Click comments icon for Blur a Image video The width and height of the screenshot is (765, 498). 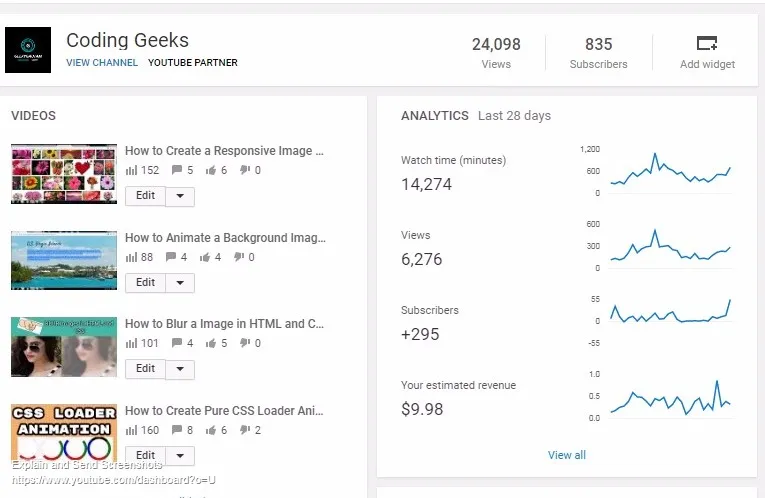[x=177, y=343]
